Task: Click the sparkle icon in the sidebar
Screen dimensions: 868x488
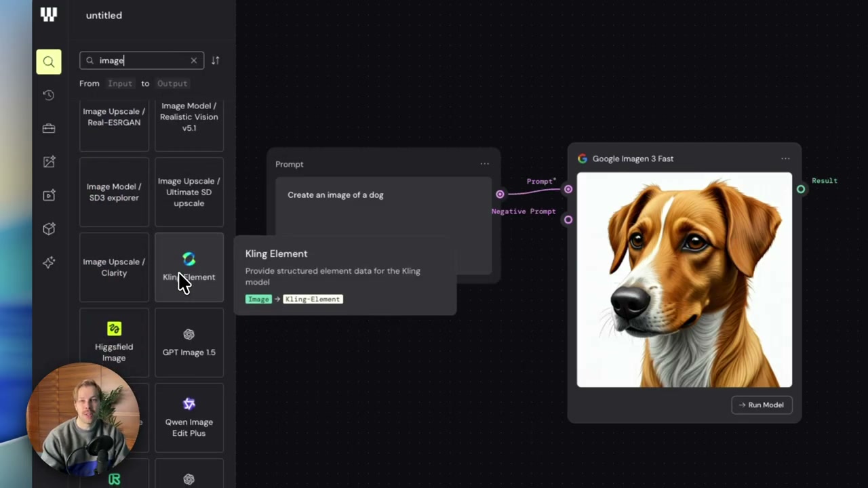Action: pyautogui.click(x=49, y=262)
